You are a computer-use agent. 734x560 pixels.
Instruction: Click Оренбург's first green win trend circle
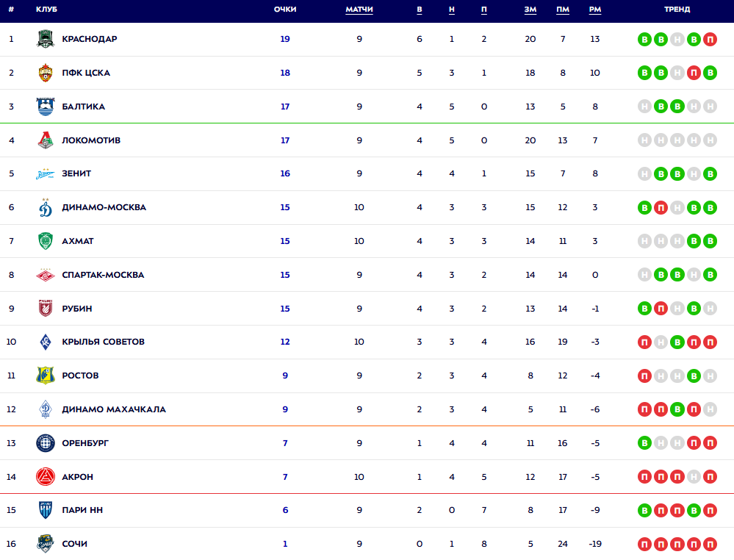pyautogui.click(x=644, y=443)
